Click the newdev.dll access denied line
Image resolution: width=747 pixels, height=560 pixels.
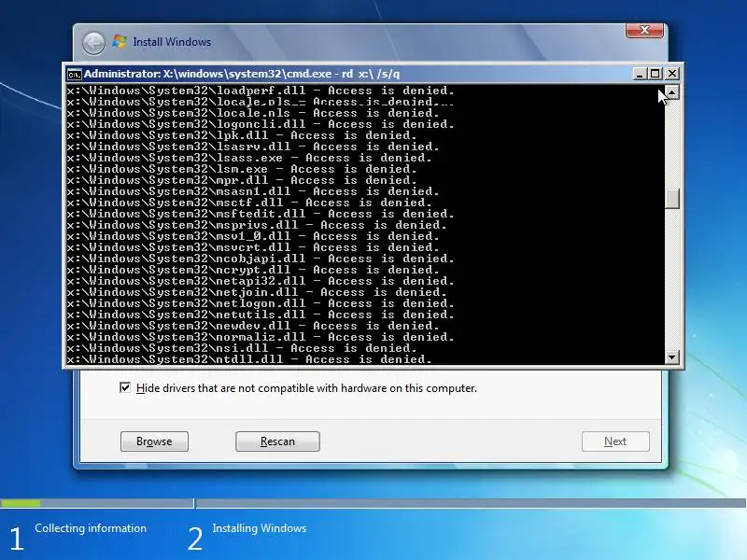tap(253, 326)
